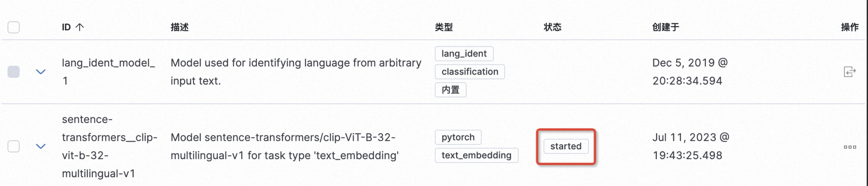
Task: Expand the sentence-transformers clip model row
Action: (x=41, y=146)
